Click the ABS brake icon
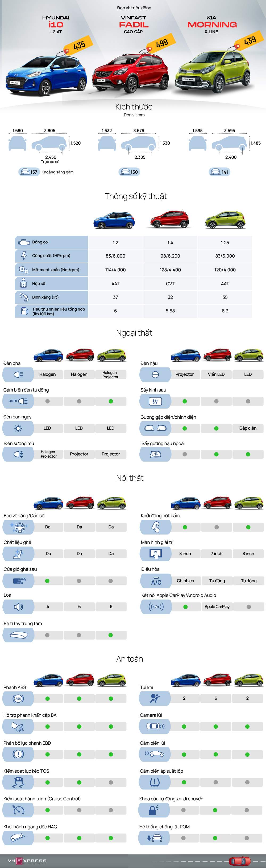This screenshot has width=266, height=868. pyautogui.click(x=18, y=699)
